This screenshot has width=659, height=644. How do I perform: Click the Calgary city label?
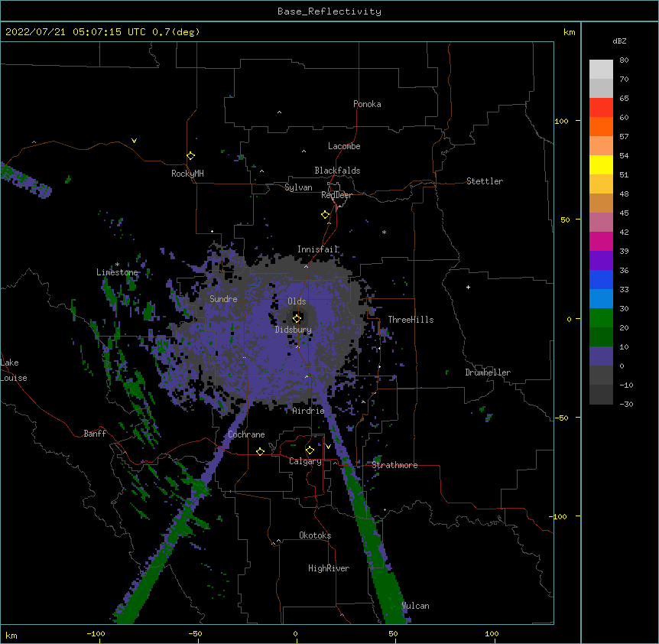[x=306, y=461]
